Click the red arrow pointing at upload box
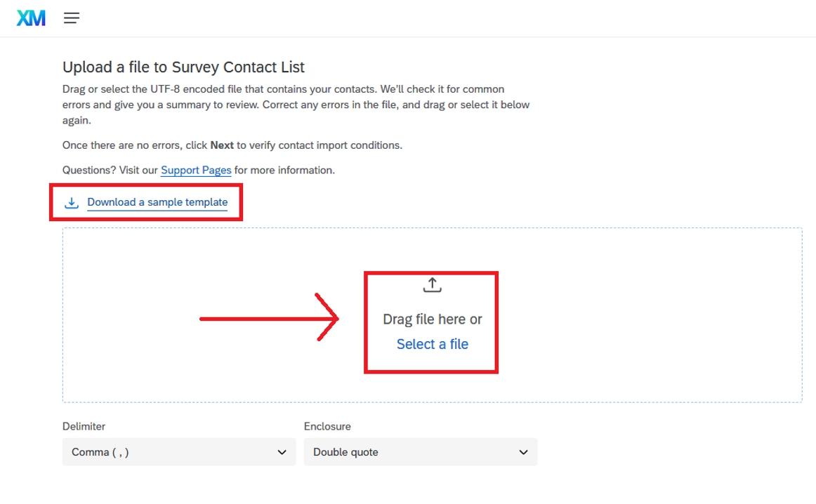Viewport: 816px width, 504px height. pyautogui.click(x=269, y=319)
